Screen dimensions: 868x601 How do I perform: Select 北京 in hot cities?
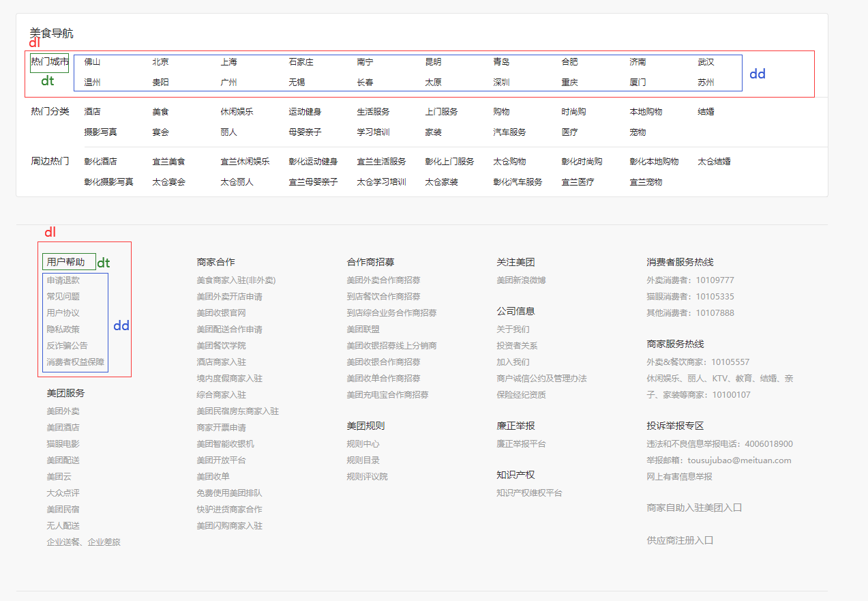[160, 62]
